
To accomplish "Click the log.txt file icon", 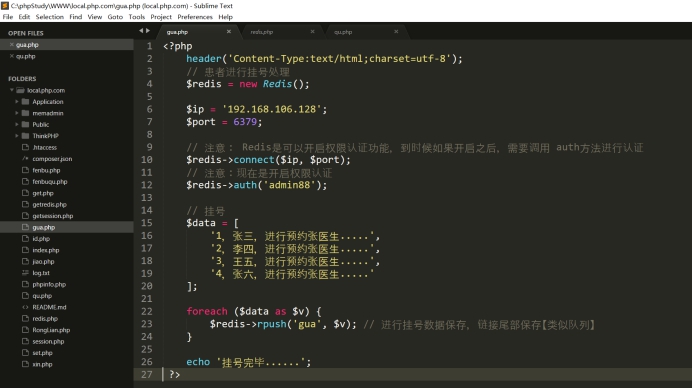I will click(25, 273).
